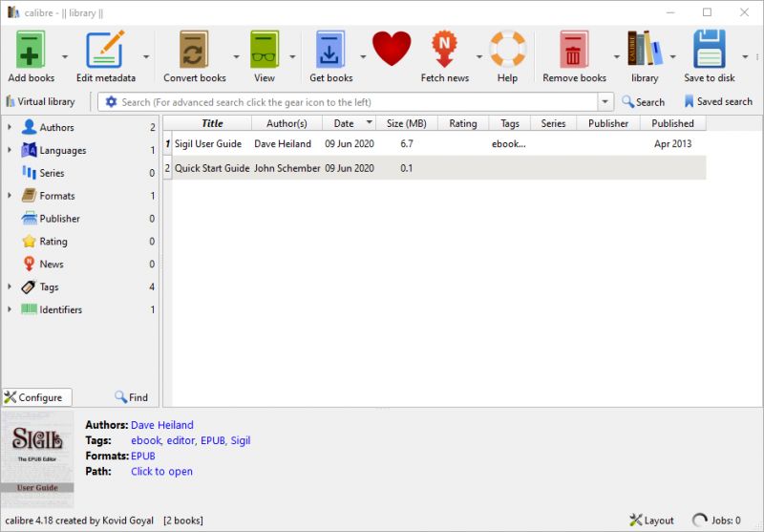The height and width of the screenshot is (532, 764).
Task: Select the Series category
Action: click(x=52, y=173)
